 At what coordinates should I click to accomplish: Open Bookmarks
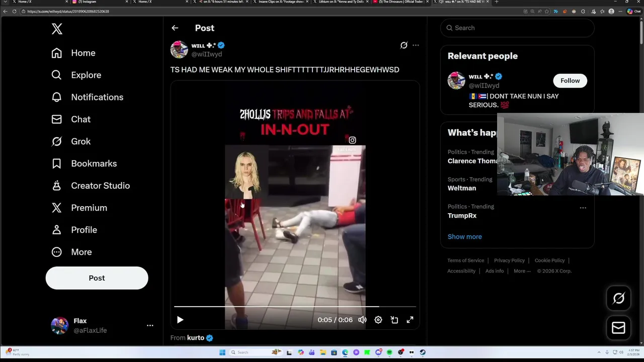coord(84,163)
